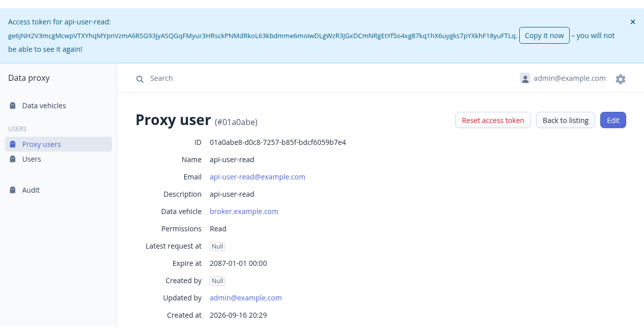Image resolution: width=644 pixels, height=334 pixels.
Task: Open the api-user-read@example.com email link
Action: click(x=258, y=177)
